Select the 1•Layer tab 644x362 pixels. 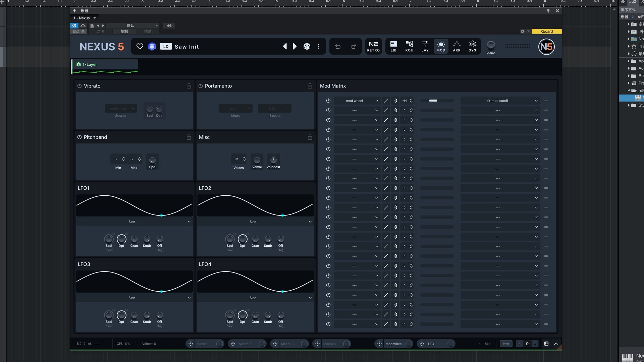point(105,64)
